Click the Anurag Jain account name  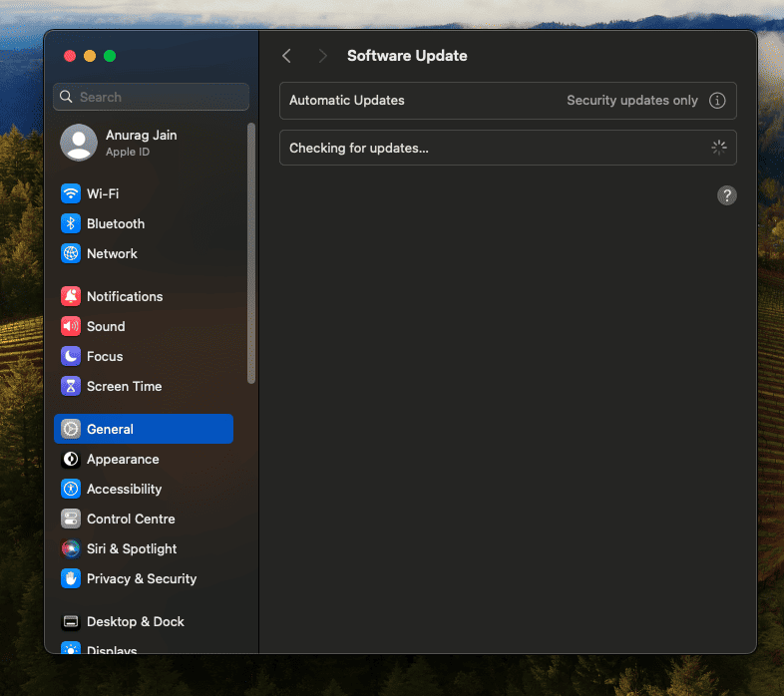[142, 136]
